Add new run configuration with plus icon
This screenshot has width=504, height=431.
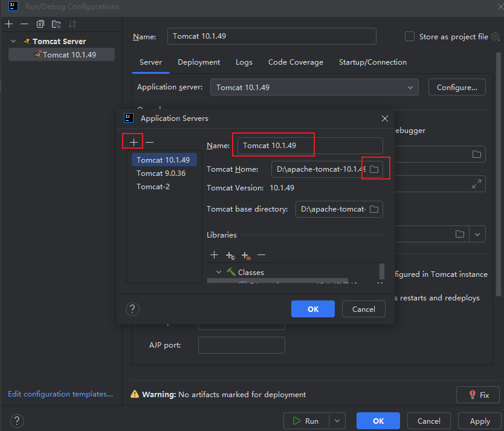[x=9, y=24]
